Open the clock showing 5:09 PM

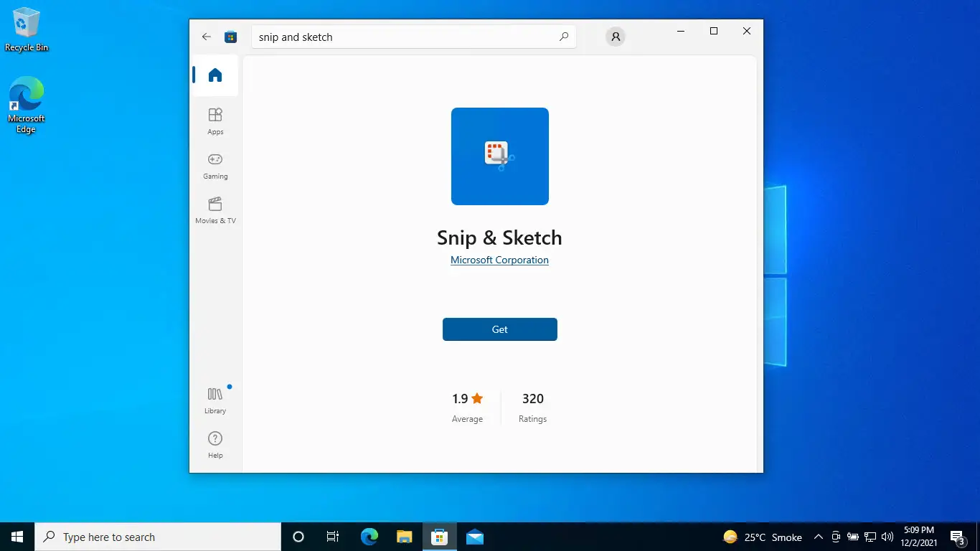(x=919, y=537)
